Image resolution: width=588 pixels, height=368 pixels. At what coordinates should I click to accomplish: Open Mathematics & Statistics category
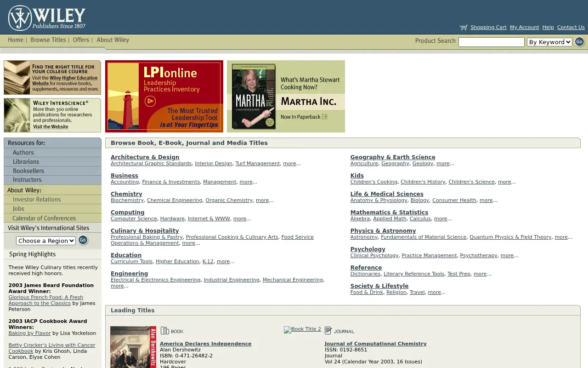(389, 213)
